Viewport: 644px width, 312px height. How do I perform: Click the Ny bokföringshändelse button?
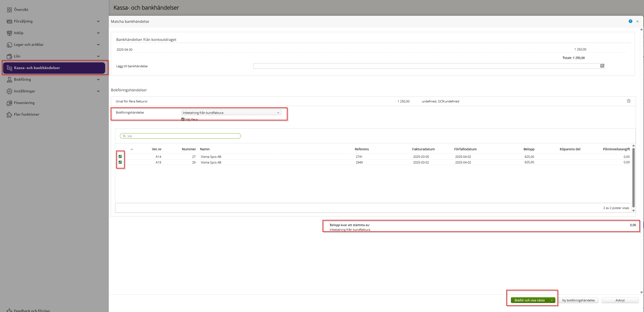coord(578,300)
